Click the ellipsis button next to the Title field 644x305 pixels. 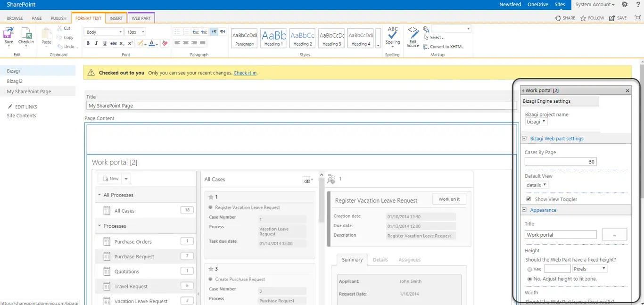(x=615, y=235)
